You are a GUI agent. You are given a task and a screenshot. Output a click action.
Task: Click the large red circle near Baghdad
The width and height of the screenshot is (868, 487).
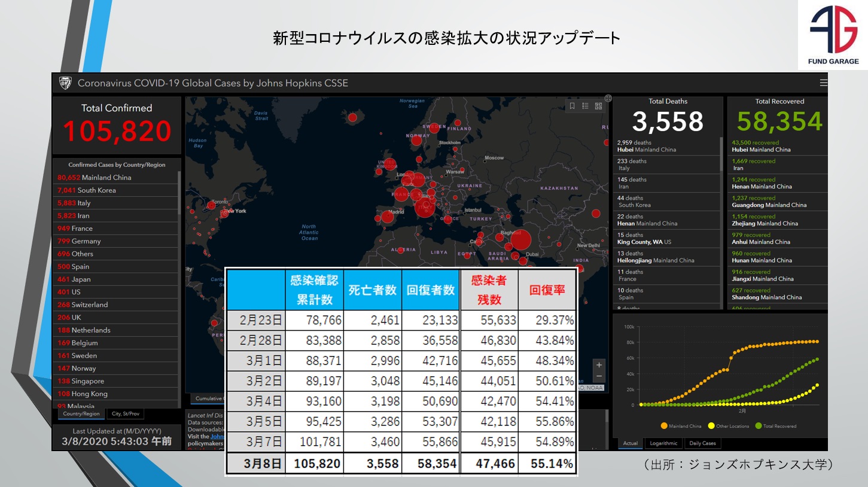tap(520, 240)
